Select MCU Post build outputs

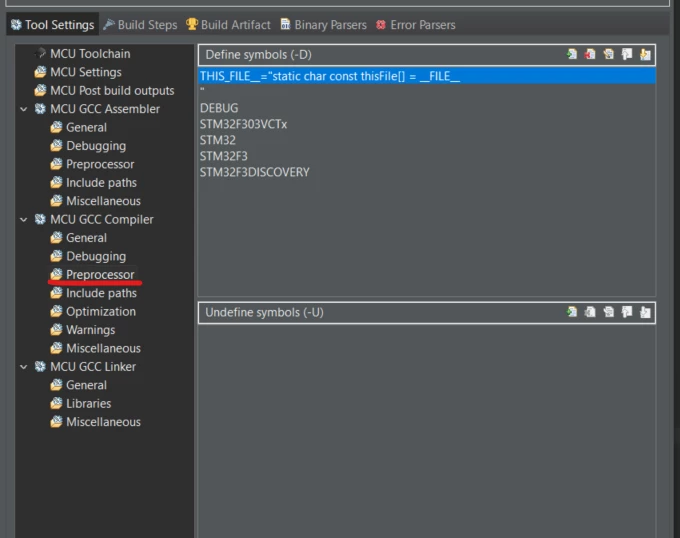coord(112,91)
